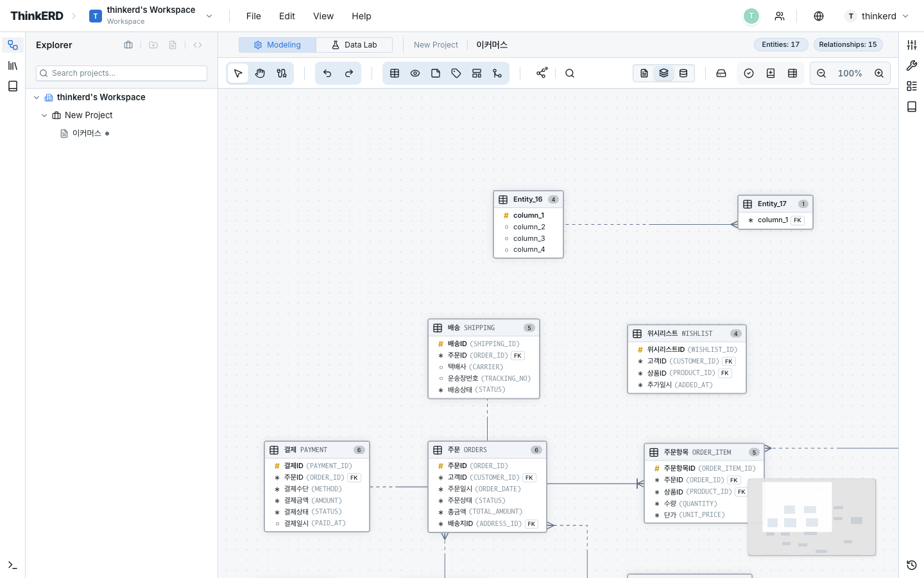Image resolution: width=924 pixels, height=578 pixels.
Task: Open the Edit menu
Action: [x=287, y=16]
